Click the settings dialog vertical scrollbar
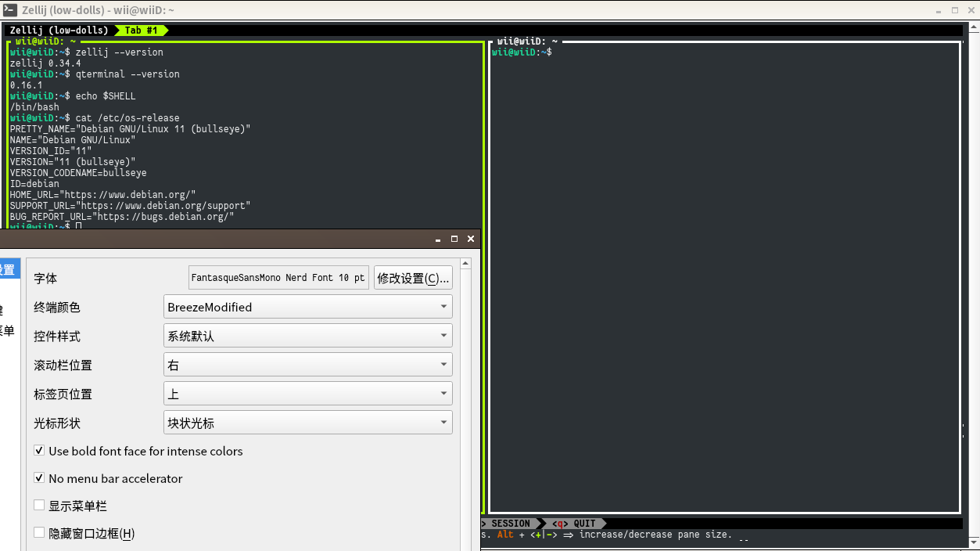Viewport: 980px width, 551px height. point(465,391)
